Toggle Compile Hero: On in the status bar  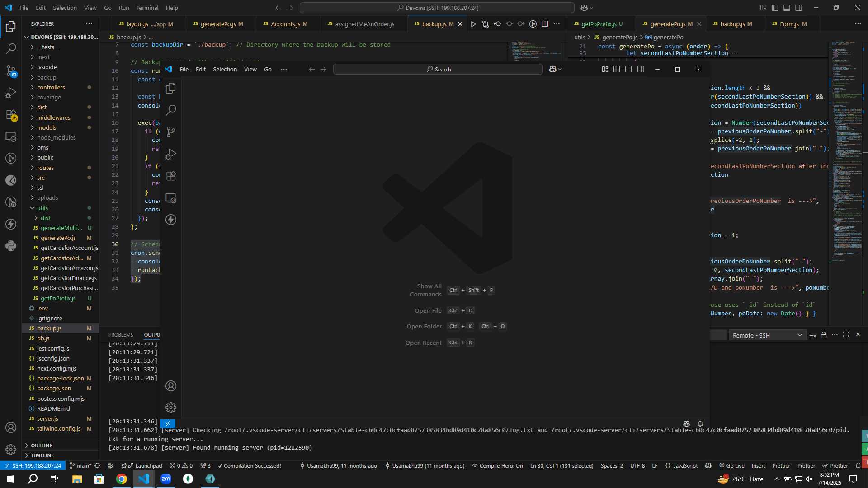497,466
